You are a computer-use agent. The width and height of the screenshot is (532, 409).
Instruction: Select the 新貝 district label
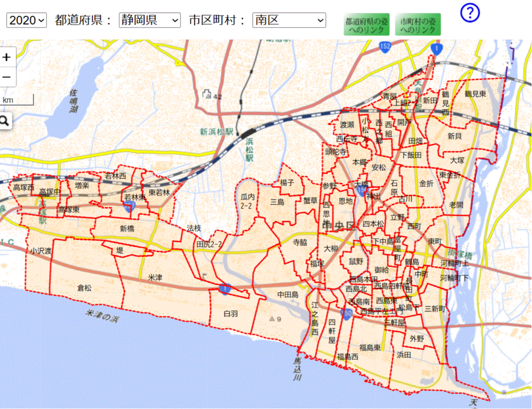(x=455, y=136)
